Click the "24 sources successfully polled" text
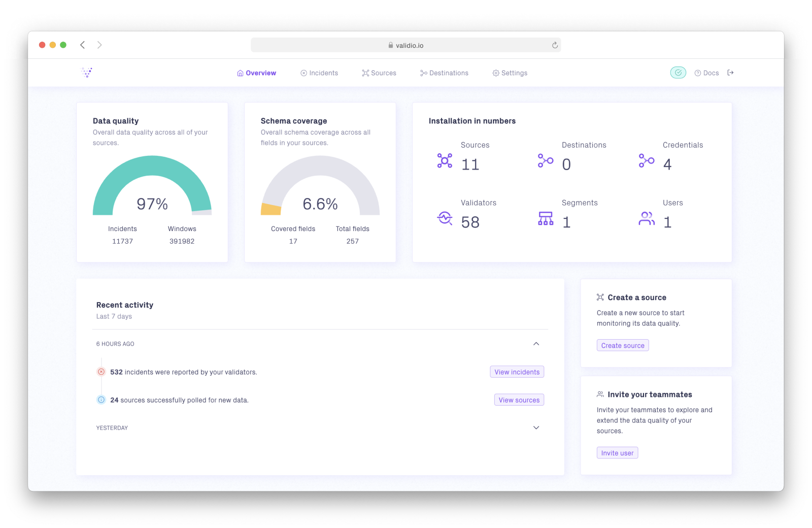The height and width of the screenshot is (528, 812). (x=179, y=400)
